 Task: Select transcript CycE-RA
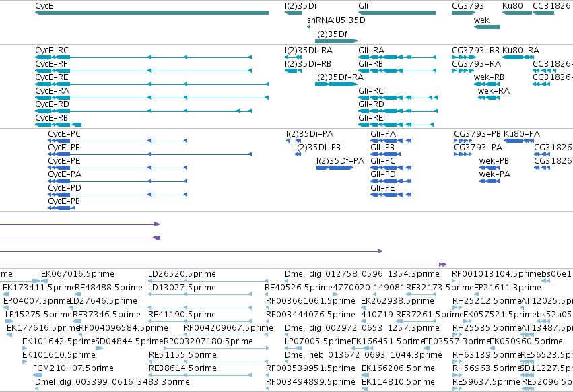(151, 98)
